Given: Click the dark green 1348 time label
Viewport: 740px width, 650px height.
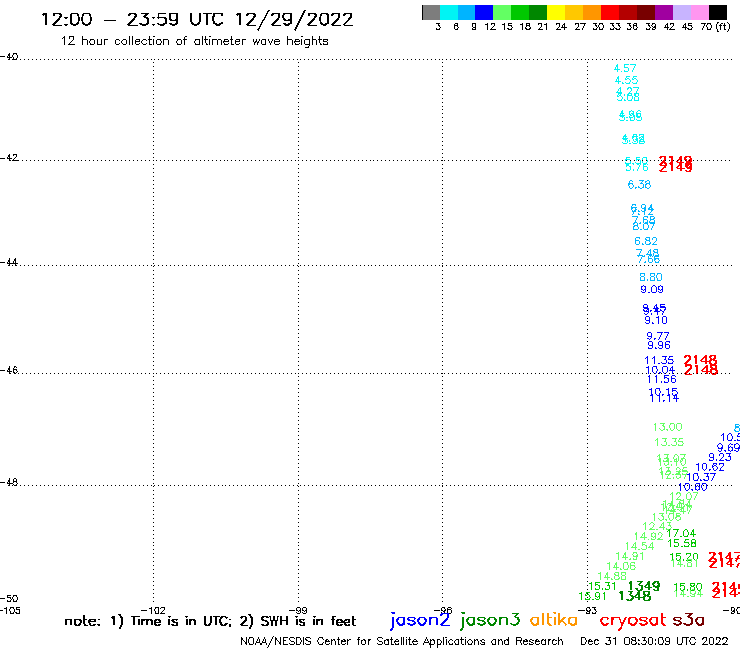Looking at the screenshot, I should (x=635, y=596).
